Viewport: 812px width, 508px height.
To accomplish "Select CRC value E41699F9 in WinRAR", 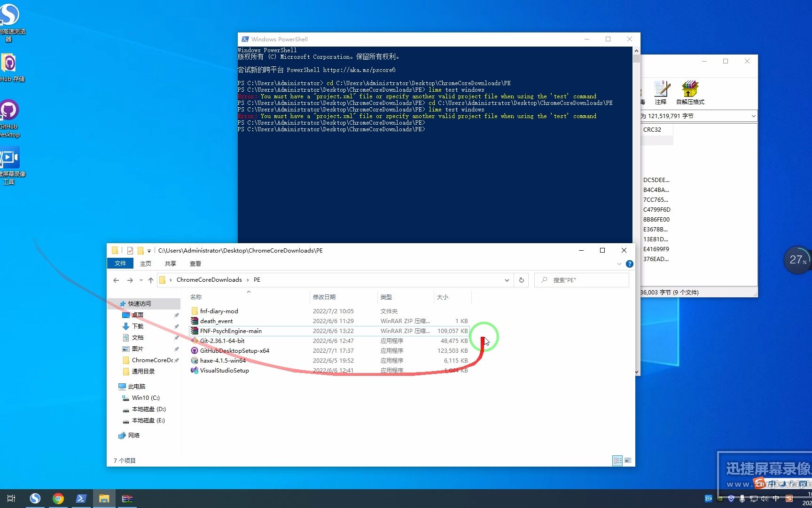I will tap(656, 249).
